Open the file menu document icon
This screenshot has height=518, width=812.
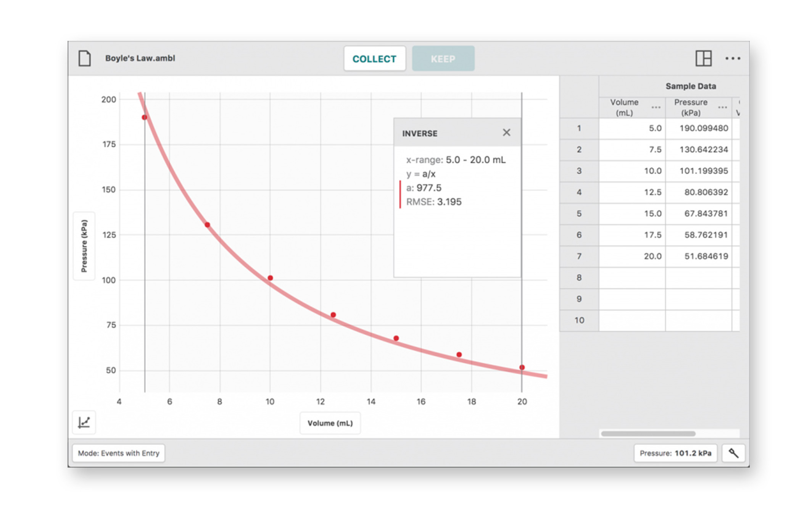tap(84, 58)
